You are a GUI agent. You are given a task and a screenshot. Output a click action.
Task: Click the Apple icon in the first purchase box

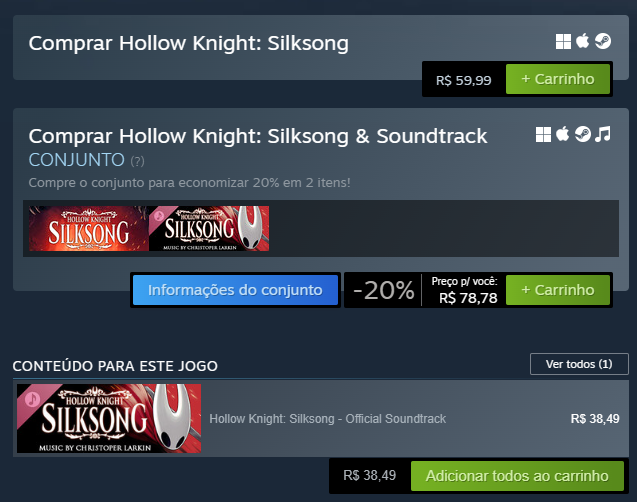tap(583, 41)
